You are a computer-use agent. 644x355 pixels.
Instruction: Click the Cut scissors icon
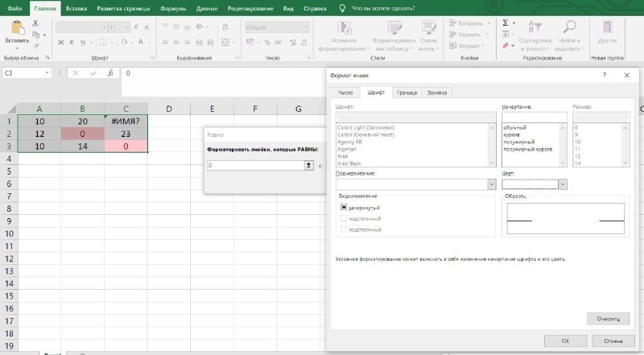[x=35, y=23]
